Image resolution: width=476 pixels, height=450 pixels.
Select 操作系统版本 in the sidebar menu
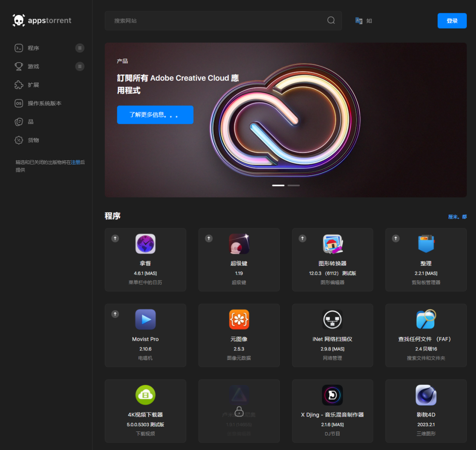pos(45,103)
